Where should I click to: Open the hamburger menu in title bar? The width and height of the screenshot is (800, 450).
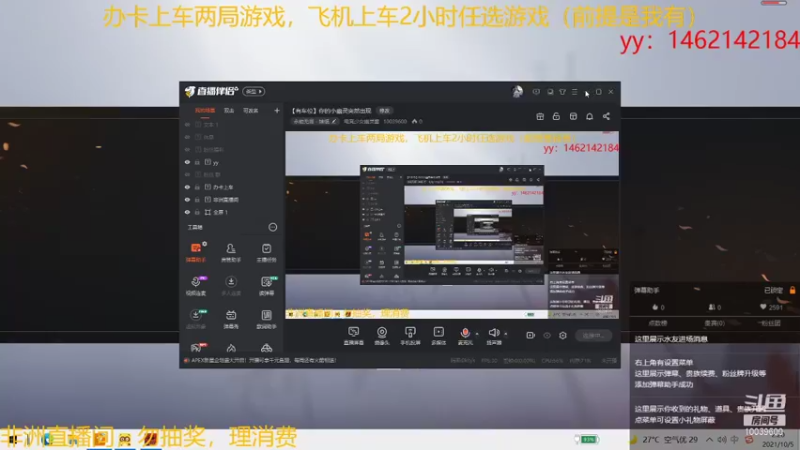[574, 92]
